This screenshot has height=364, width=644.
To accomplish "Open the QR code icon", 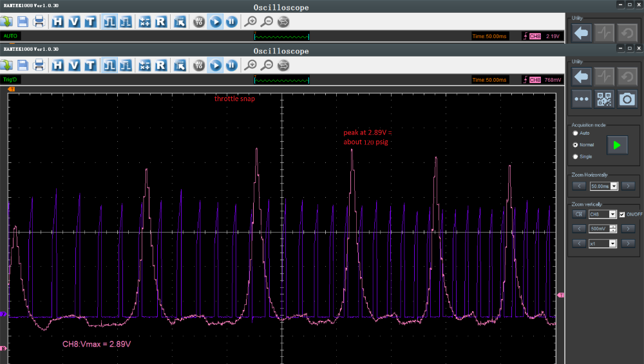I will pos(604,99).
